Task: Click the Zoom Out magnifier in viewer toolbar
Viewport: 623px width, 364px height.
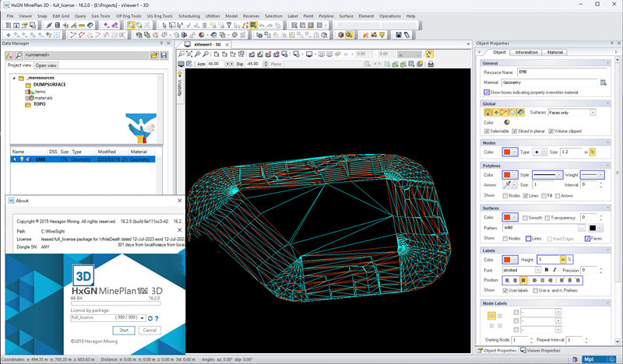Action: pyautogui.click(x=206, y=54)
